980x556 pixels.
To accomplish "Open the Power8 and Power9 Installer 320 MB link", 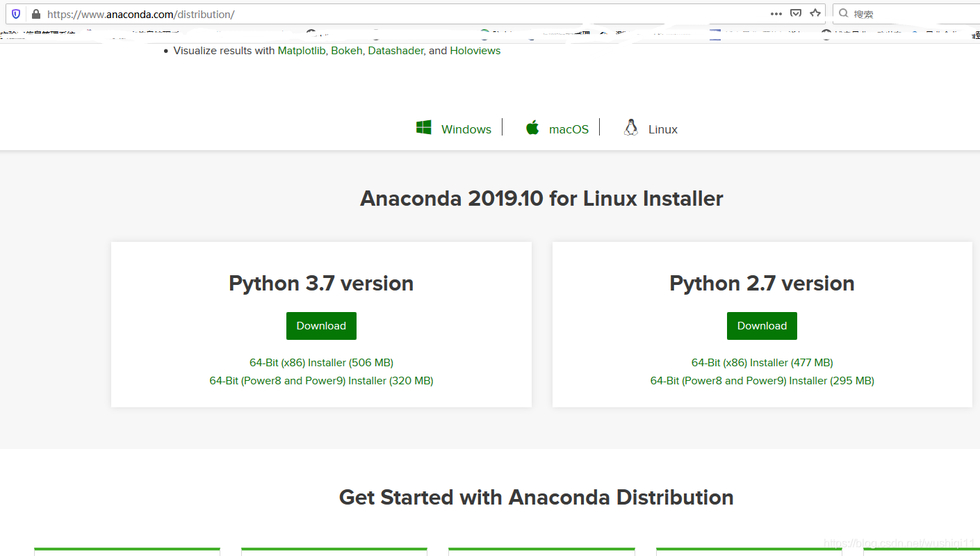I will 321,380.
